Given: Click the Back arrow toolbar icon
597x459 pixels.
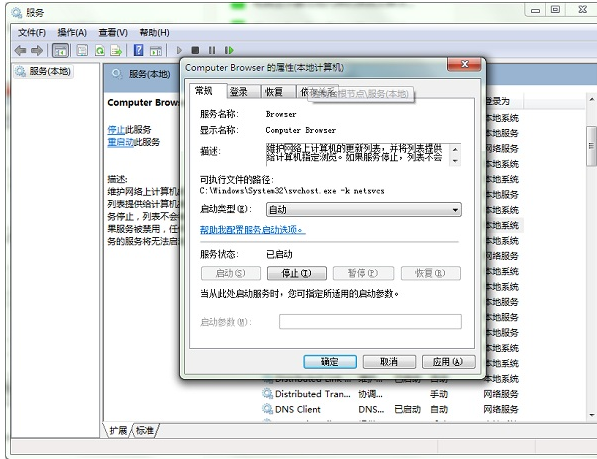Looking at the screenshot, I should pos(20,50).
